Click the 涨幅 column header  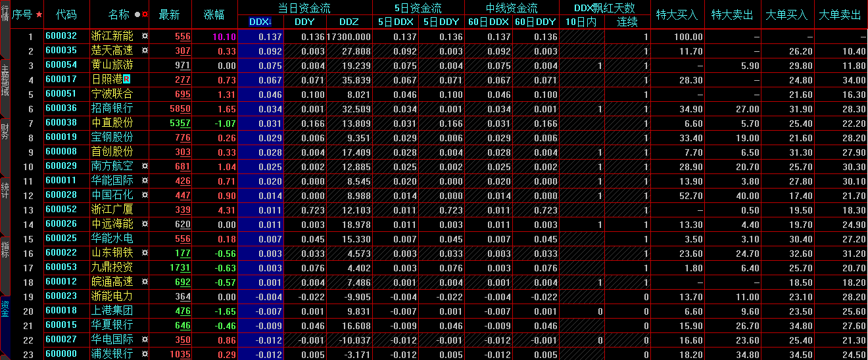(x=214, y=14)
